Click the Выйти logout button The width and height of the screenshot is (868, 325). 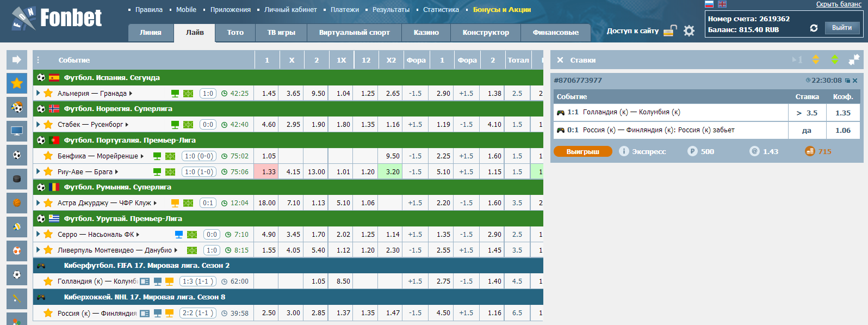[842, 28]
